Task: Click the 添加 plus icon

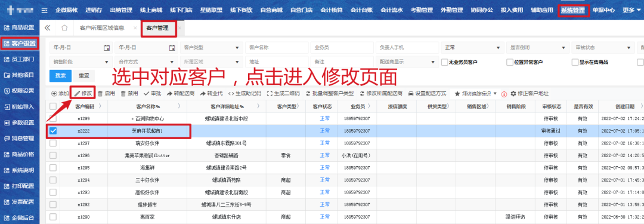Action: 54,93
